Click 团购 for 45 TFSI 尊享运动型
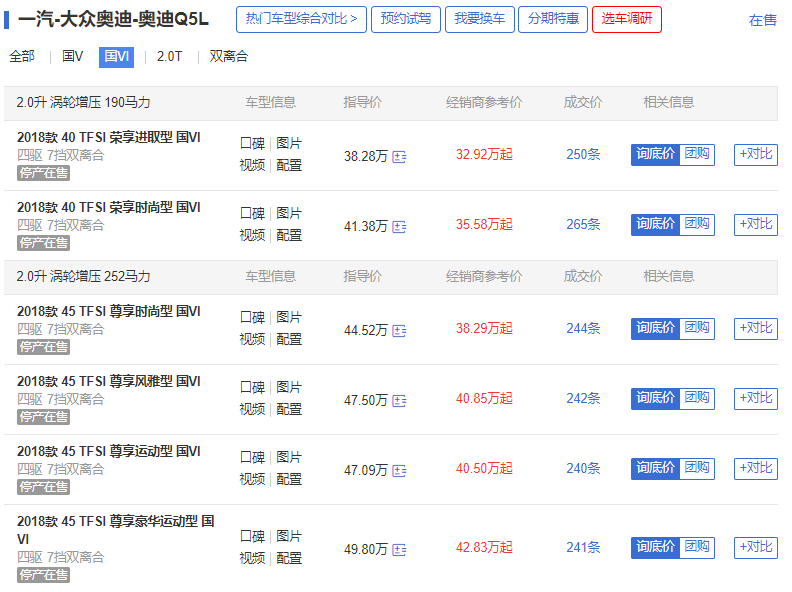This screenshot has width=792, height=592. [x=697, y=469]
